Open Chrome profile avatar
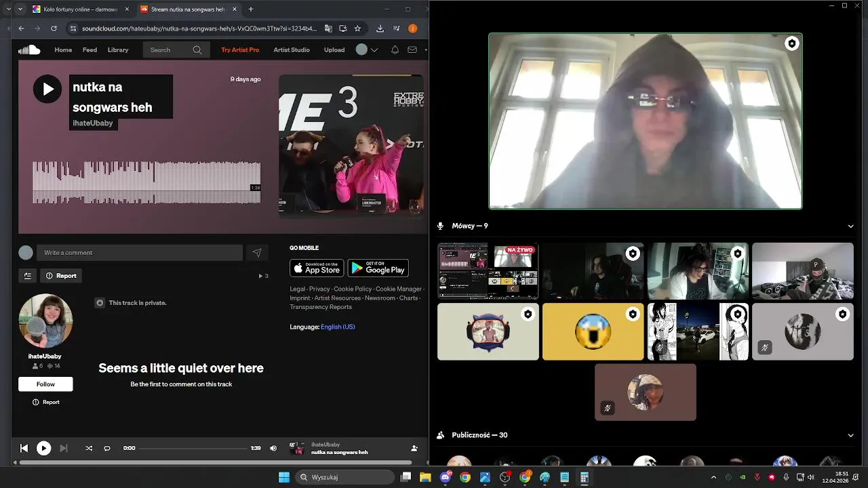The height and width of the screenshot is (488, 868). (x=413, y=28)
